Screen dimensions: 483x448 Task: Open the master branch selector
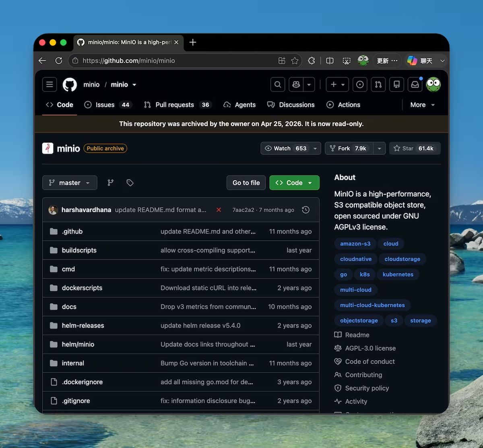pyautogui.click(x=70, y=183)
